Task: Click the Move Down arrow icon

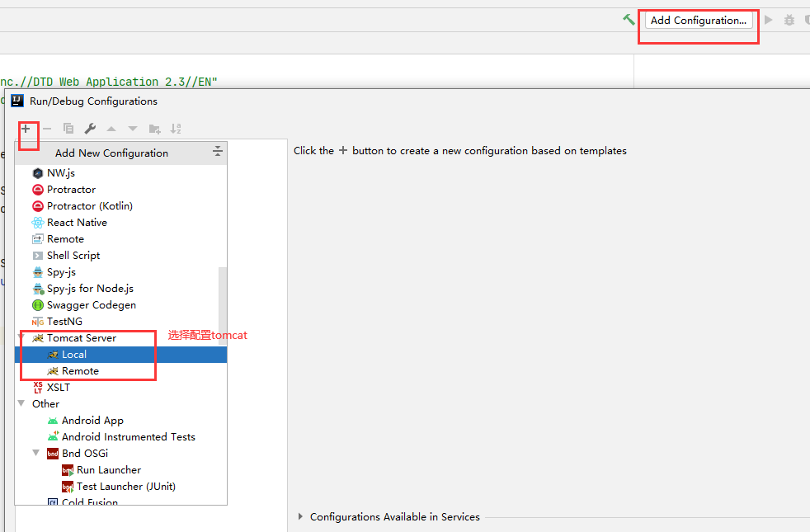Action: [x=133, y=129]
